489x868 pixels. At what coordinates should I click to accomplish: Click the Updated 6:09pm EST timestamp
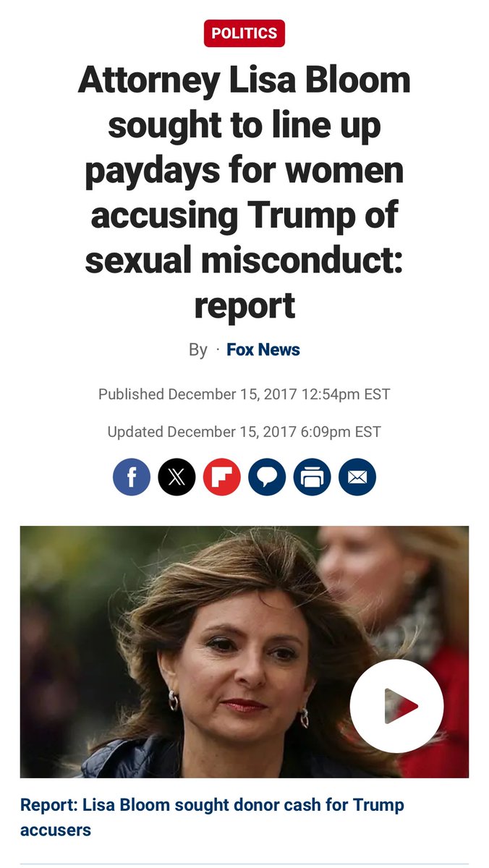point(244,432)
